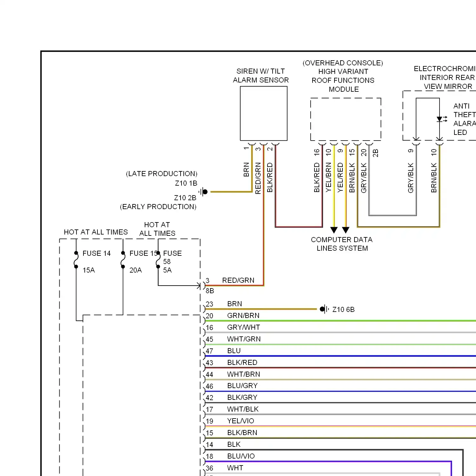This screenshot has width=476, height=476.
Task: Click the 'GRY/WHT' wire label at pin 16
Action: [x=243, y=327]
